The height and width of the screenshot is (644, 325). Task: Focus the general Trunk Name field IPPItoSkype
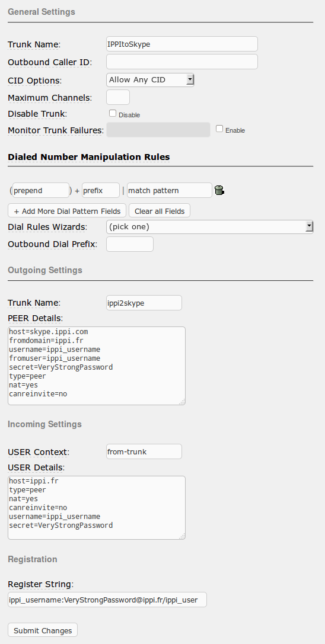click(x=182, y=44)
